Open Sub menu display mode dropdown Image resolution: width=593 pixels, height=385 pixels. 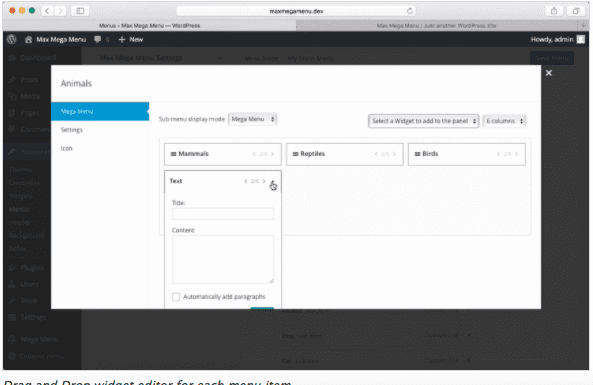click(x=252, y=119)
